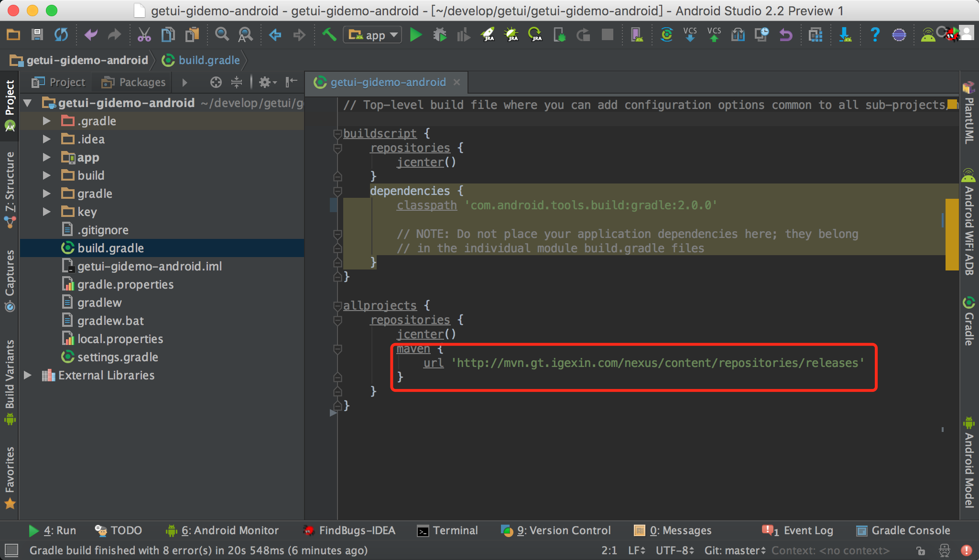Click the Make Project hammer icon
Image resolution: width=979 pixels, height=560 pixels.
click(x=329, y=35)
